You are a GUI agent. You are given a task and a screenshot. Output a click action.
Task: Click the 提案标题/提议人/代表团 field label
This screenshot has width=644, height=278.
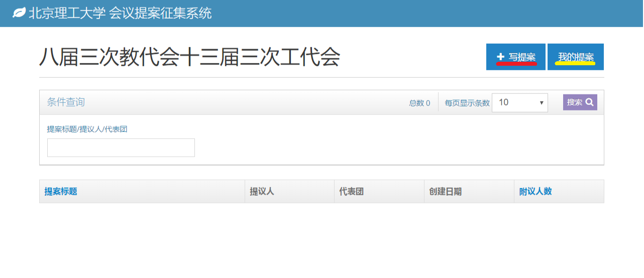pos(87,129)
